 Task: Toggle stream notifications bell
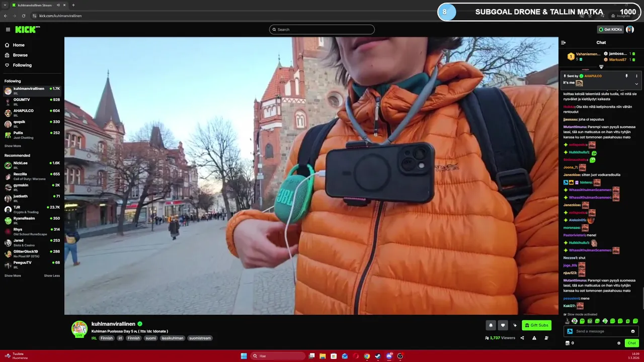(491, 325)
